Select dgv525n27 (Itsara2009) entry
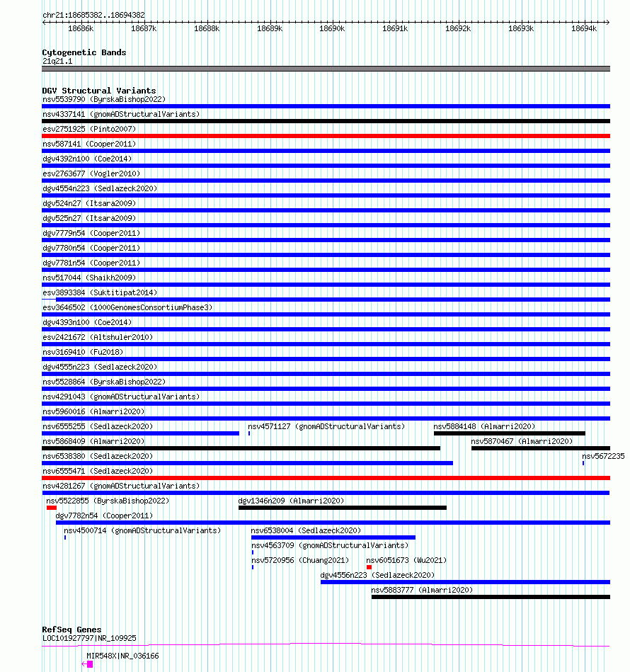Screen dimensions: 630x672 [x=89, y=218]
